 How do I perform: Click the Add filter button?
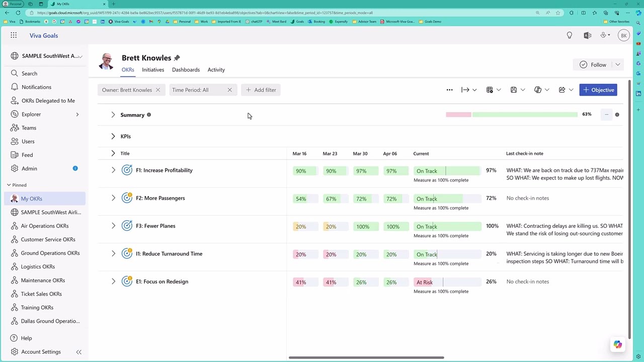click(x=261, y=90)
